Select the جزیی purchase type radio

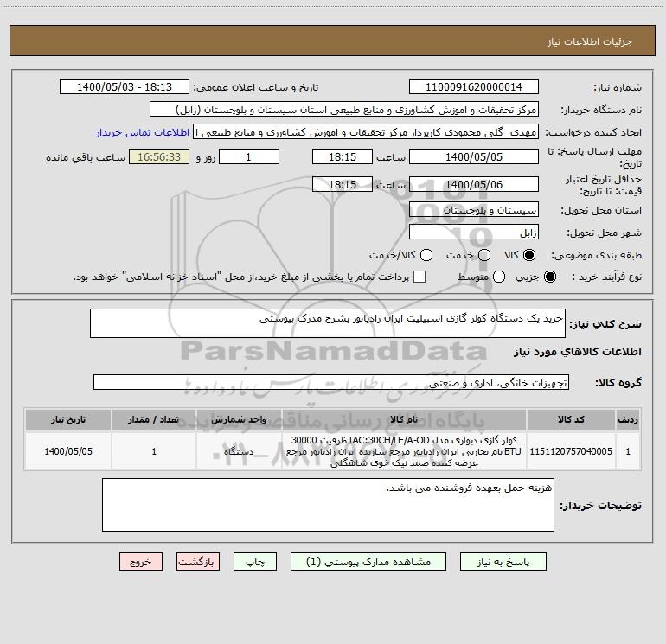point(549,277)
